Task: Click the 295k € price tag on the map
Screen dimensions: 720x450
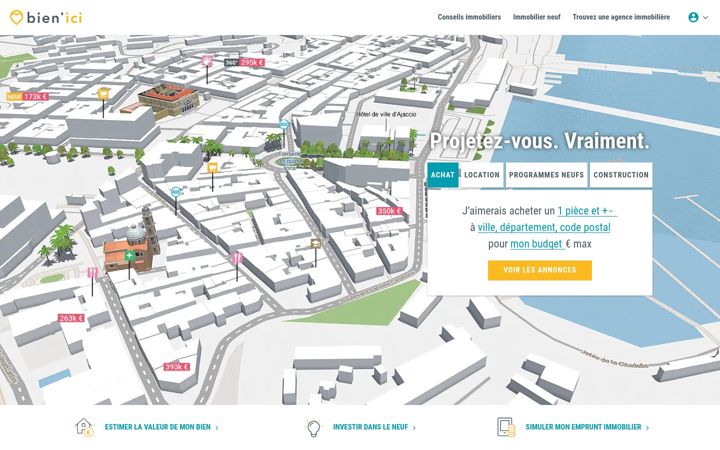Action: (252, 62)
